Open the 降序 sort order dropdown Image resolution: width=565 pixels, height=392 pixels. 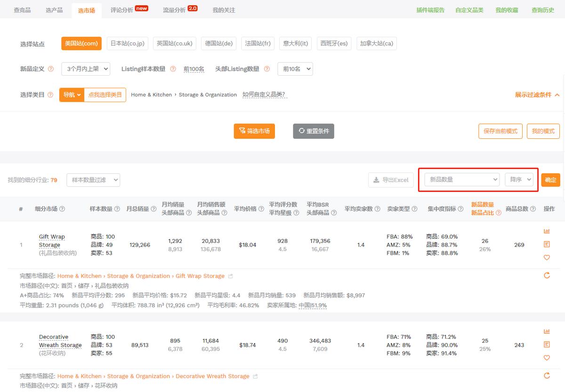(519, 179)
